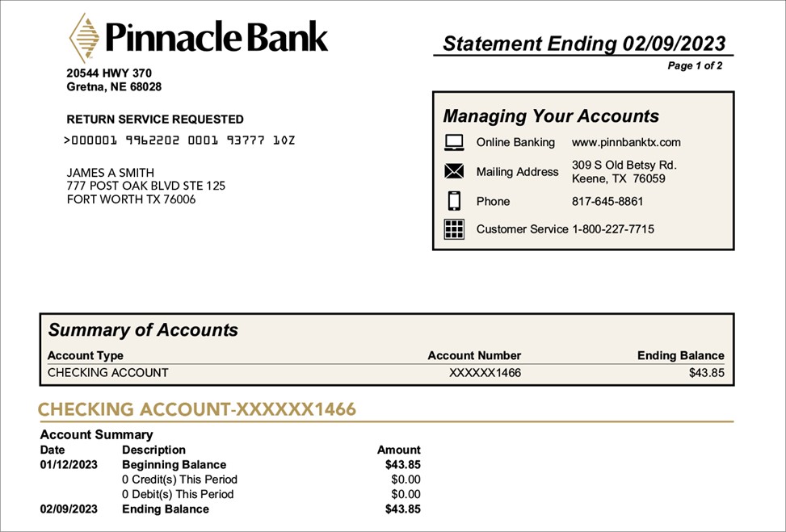This screenshot has height=532, width=786.
Task: Open the www.pinnbanktx.com website link
Action: 626,143
